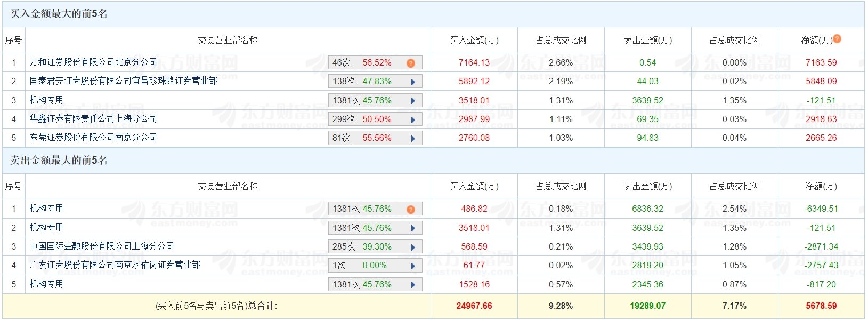Select sell amount 2345.36

[x=647, y=285]
